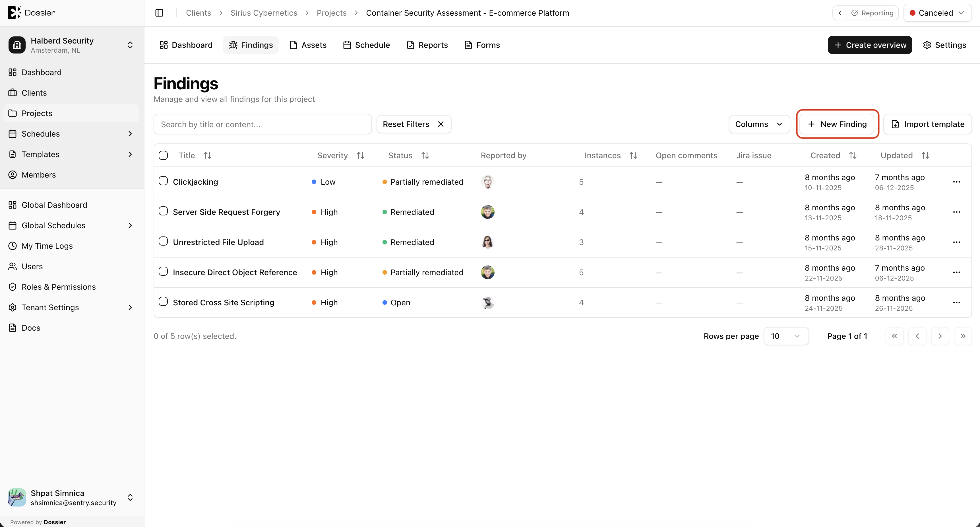Click the Reset Filters button
This screenshot has width=980, height=527.
point(414,124)
